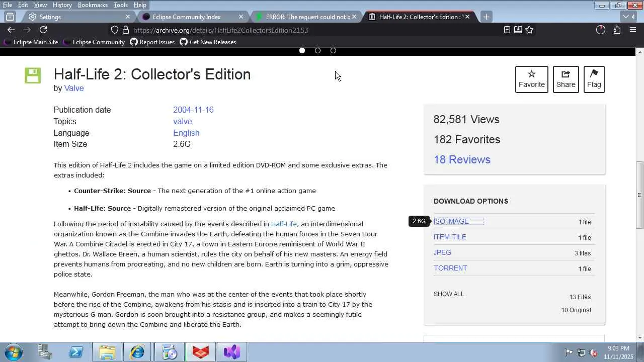
Task: Launch Windows PowerShell from the taskbar
Action: click(x=76, y=352)
